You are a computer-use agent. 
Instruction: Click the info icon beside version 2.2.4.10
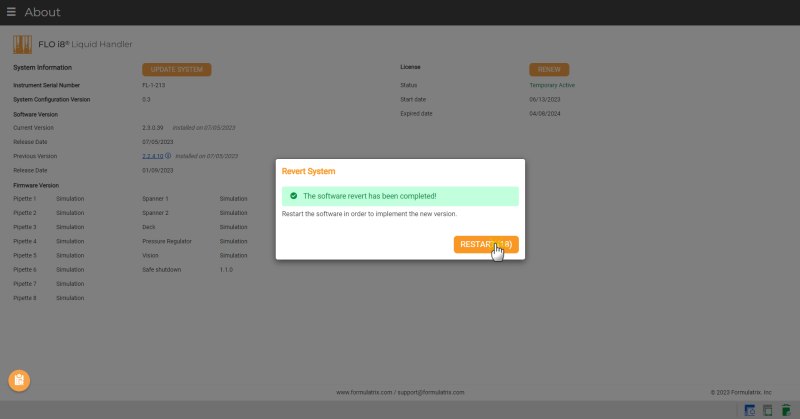(x=167, y=156)
